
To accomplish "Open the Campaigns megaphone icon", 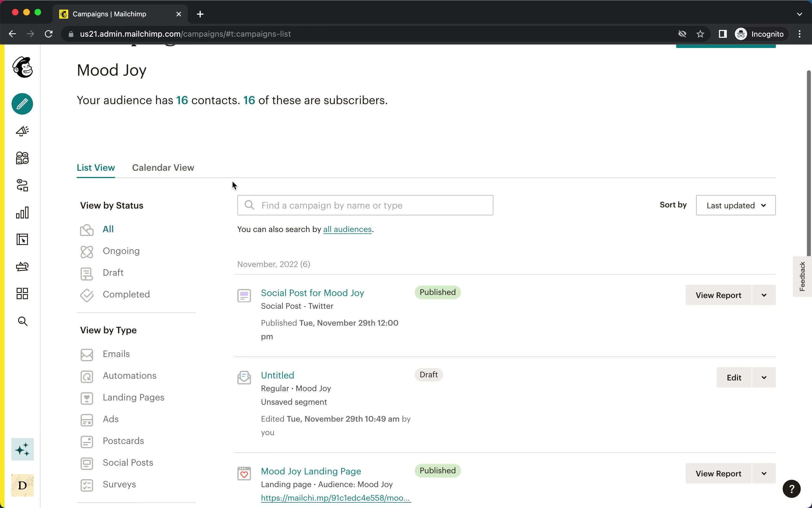I will (x=23, y=131).
